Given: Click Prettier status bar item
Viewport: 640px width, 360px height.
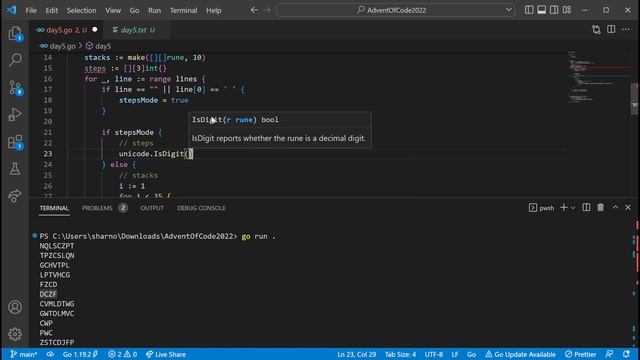Looking at the screenshot, I should (x=580, y=354).
